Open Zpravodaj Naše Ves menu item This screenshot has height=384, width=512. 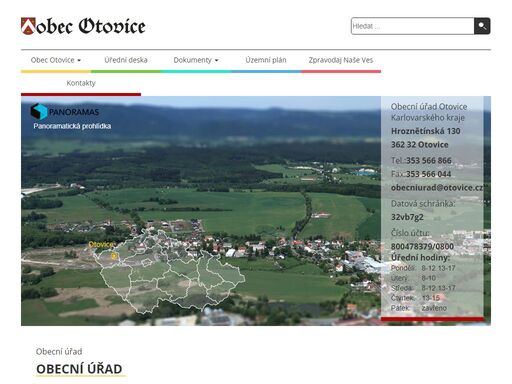[341, 60]
